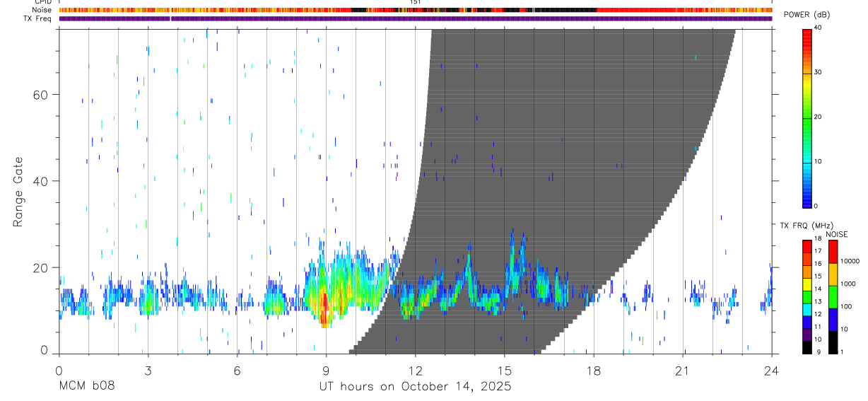Click the UT hour tick label "18" on the time axis
The width and height of the screenshot is (868, 401).
click(x=593, y=370)
